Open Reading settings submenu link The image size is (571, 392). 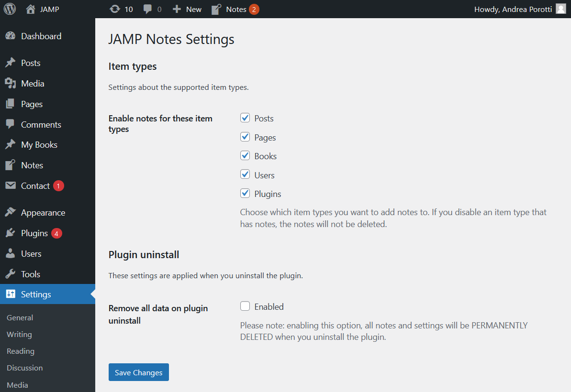coord(21,351)
